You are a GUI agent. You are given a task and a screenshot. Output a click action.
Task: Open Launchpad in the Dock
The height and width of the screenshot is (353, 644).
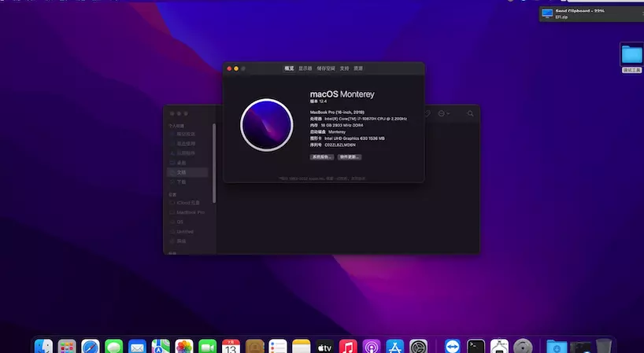pos(67,347)
